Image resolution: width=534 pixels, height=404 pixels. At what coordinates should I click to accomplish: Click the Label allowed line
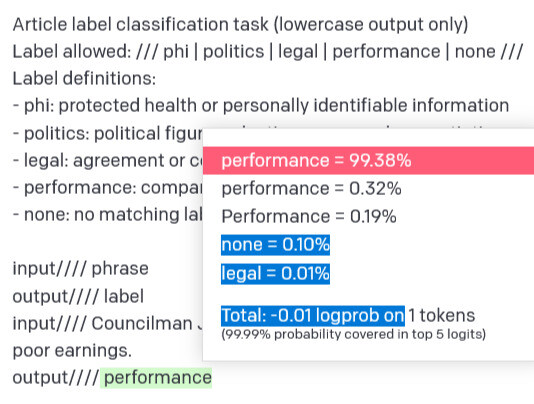coord(268,52)
